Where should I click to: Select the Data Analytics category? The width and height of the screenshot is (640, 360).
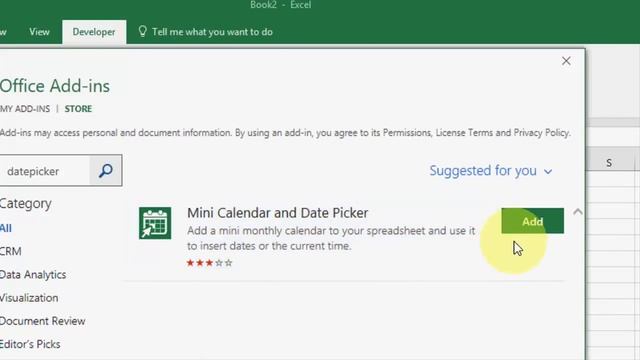pos(33,275)
